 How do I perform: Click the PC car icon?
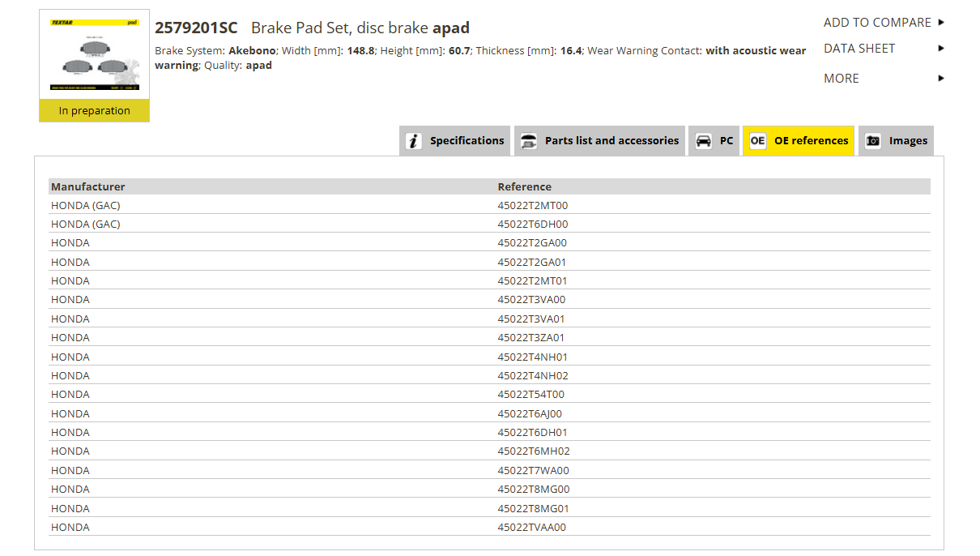(704, 141)
